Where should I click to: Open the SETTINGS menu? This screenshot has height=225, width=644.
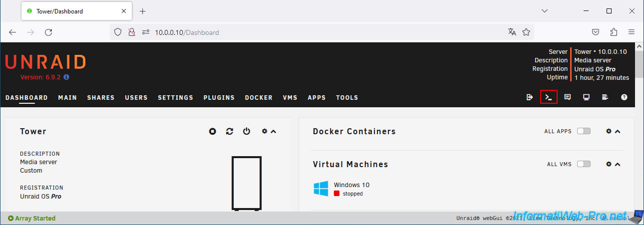[x=175, y=97]
